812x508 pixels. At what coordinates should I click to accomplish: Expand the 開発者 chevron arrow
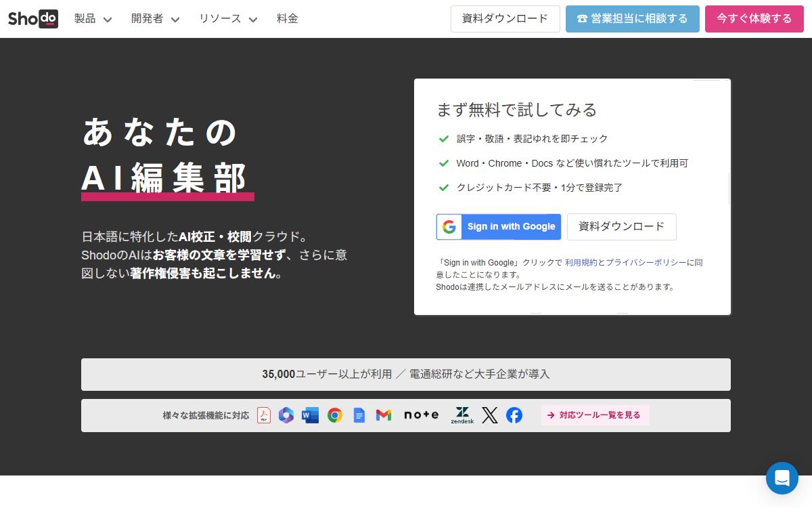click(x=175, y=20)
